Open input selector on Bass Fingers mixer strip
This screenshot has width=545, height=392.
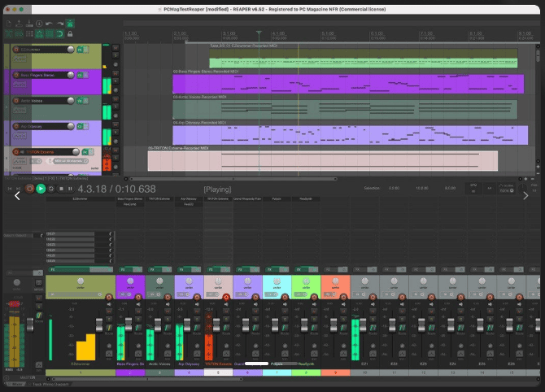tap(124, 294)
